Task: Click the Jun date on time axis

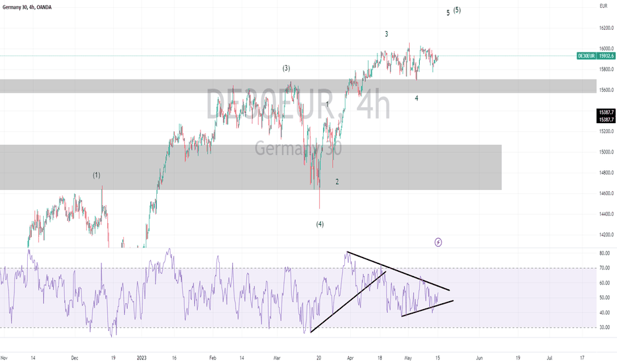Action: pyautogui.click(x=479, y=358)
